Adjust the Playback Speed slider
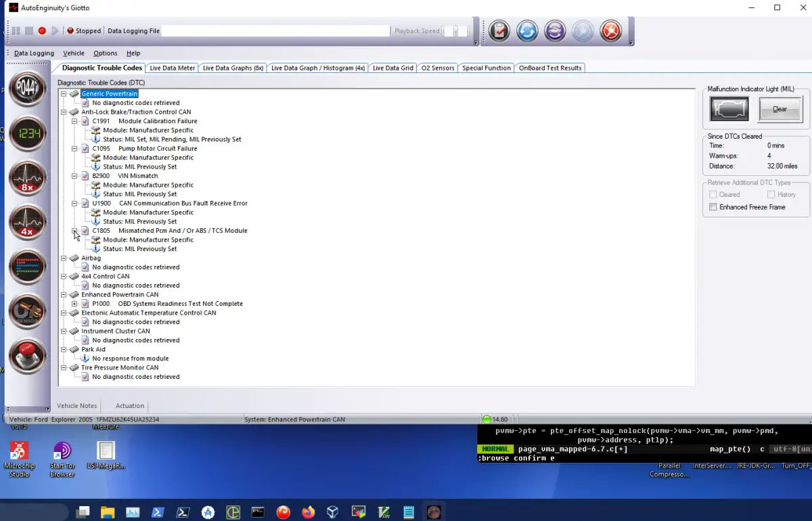 [x=456, y=31]
